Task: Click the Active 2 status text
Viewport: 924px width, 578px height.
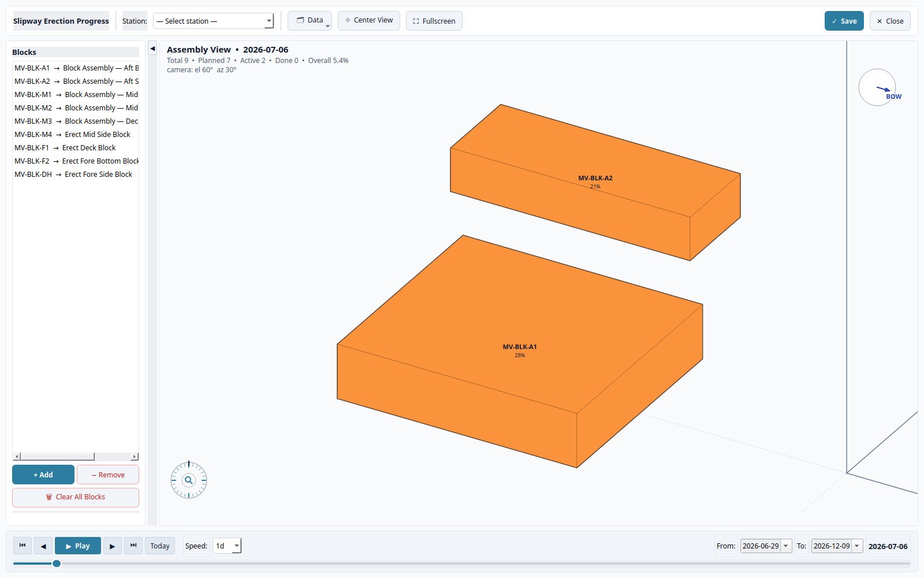Action: coord(253,61)
